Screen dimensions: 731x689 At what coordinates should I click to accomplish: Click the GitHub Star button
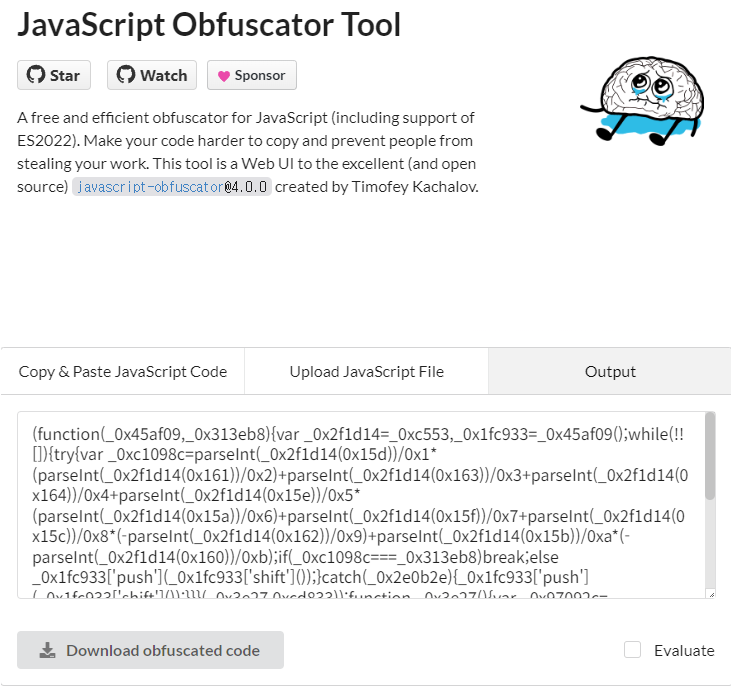[x=54, y=75]
